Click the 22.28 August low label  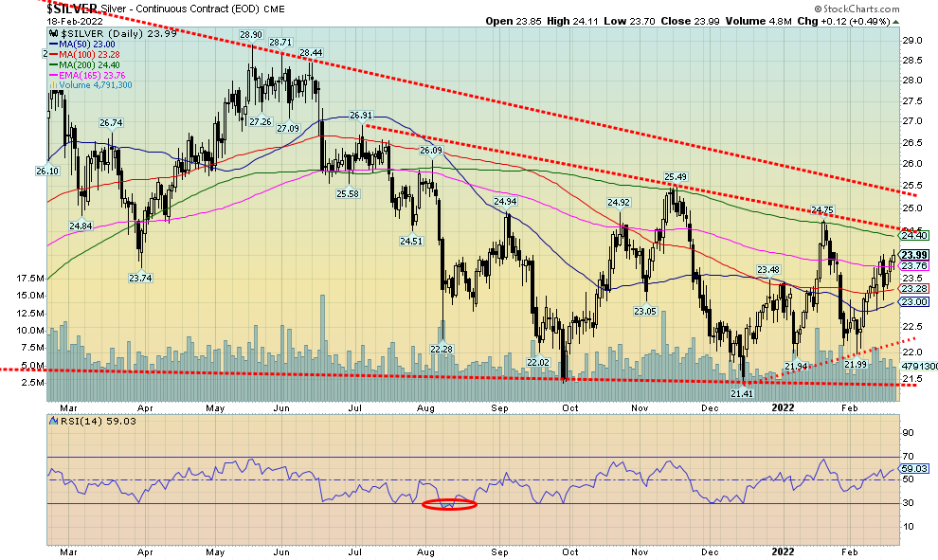(442, 349)
